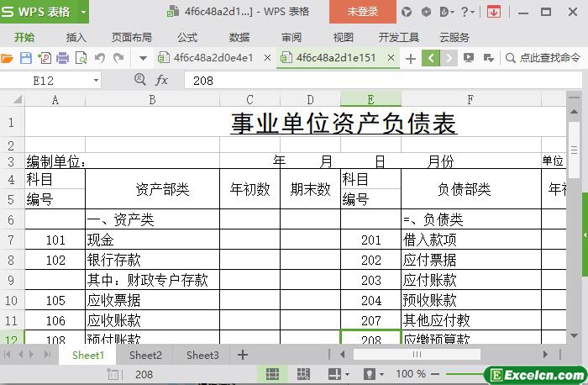Viewport: 588px width, 385px height.
Task: Click vertical scrollbar down arrow
Action: click(574, 335)
